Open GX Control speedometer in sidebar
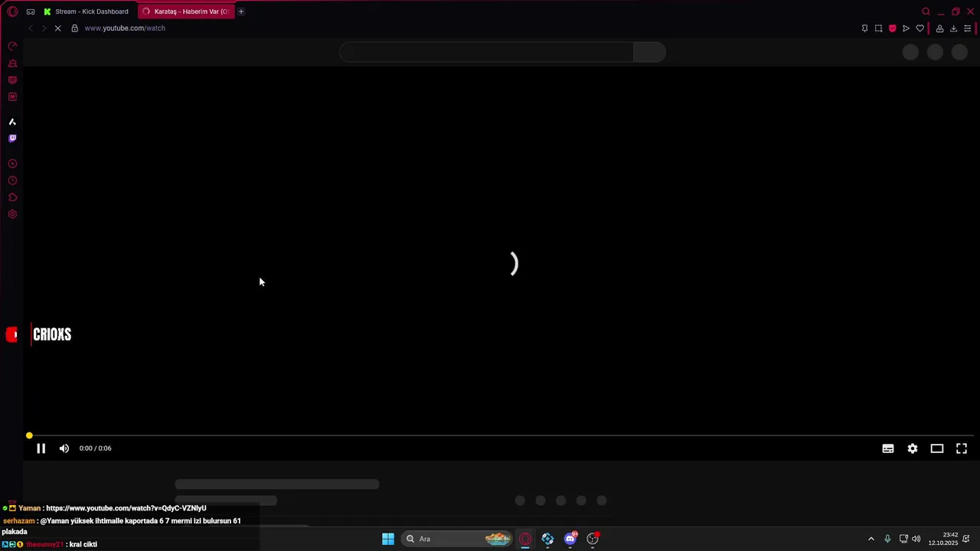 [x=12, y=47]
